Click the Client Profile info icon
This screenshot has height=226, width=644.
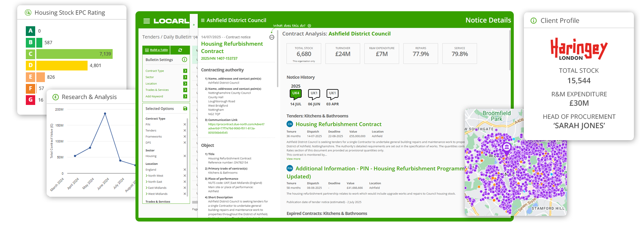pyautogui.click(x=534, y=21)
